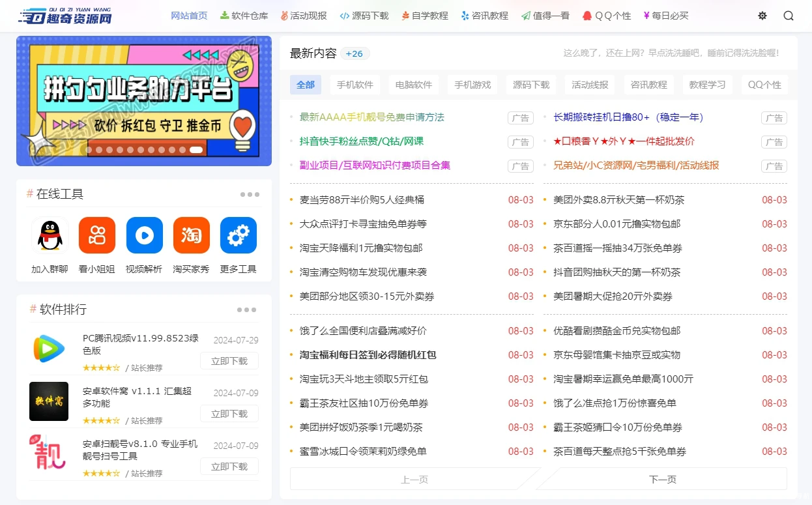Image resolution: width=812 pixels, height=505 pixels.
Task: Open article 饿了么全国便利店叠满减好价
Action: pos(363,331)
